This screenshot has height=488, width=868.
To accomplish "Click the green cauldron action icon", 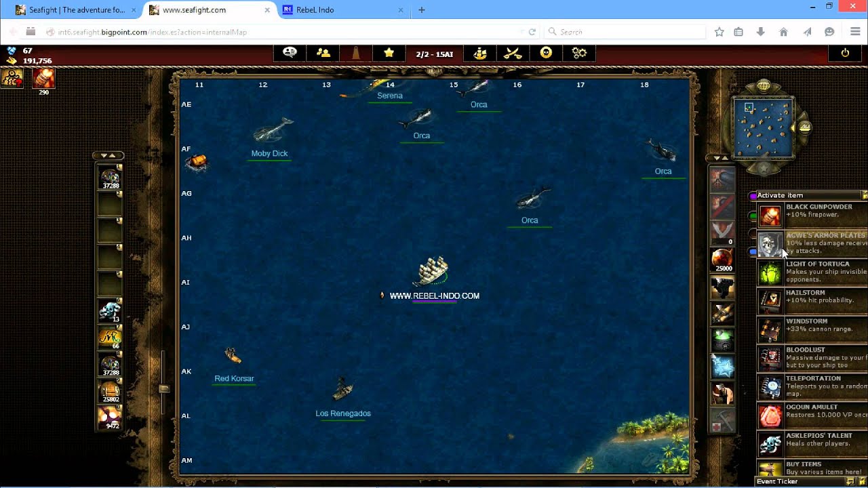I will click(x=723, y=339).
